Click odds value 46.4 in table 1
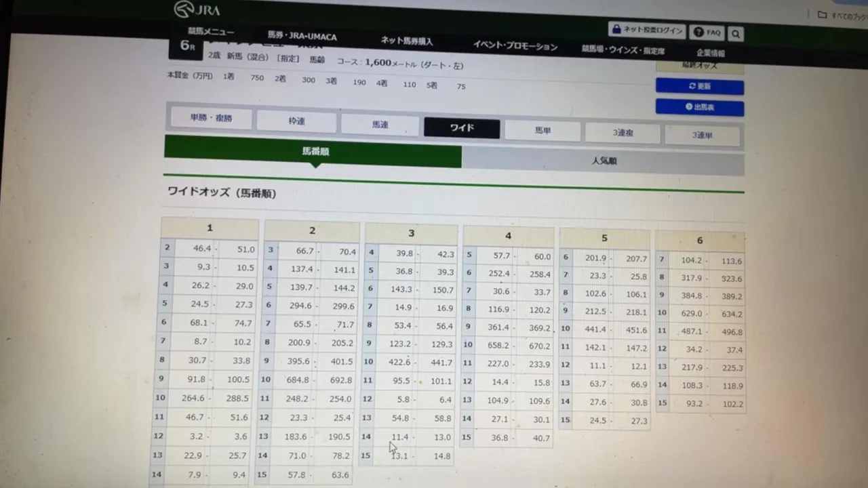 [x=202, y=249]
